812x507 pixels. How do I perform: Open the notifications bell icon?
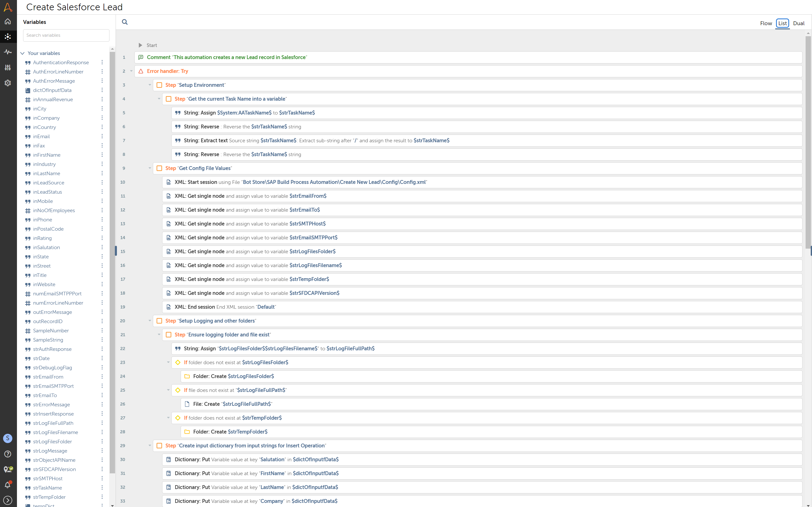tap(8, 485)
